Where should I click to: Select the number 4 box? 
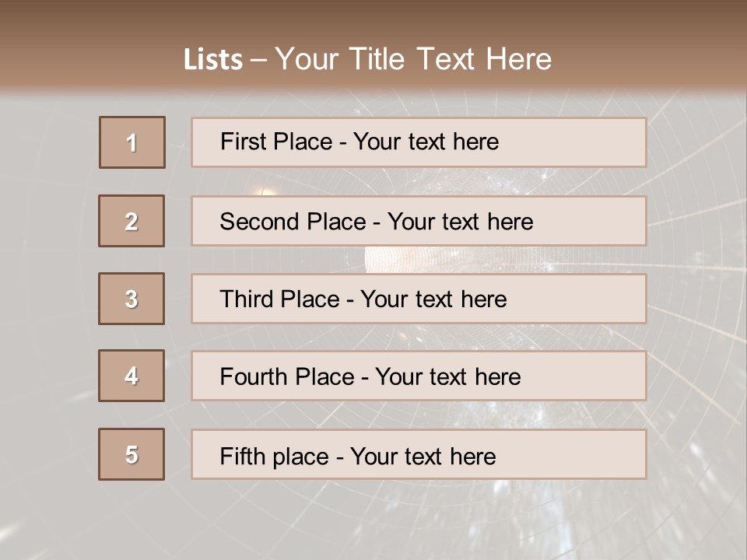coord(132,376)
